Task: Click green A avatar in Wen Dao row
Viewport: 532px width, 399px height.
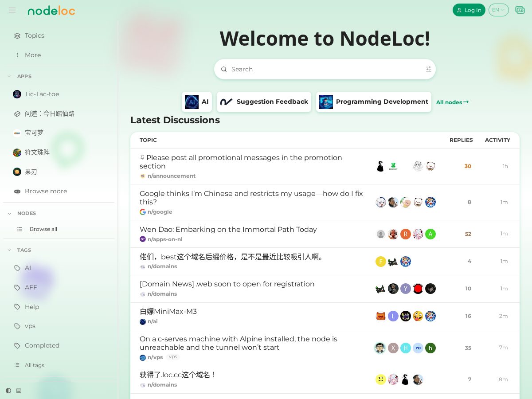Action: pos(430,234)
